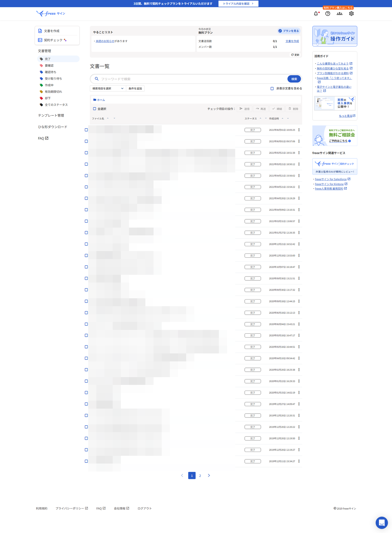
Task: Select the row dated 2019年12月27日 14:09:47
Action: 86,404
